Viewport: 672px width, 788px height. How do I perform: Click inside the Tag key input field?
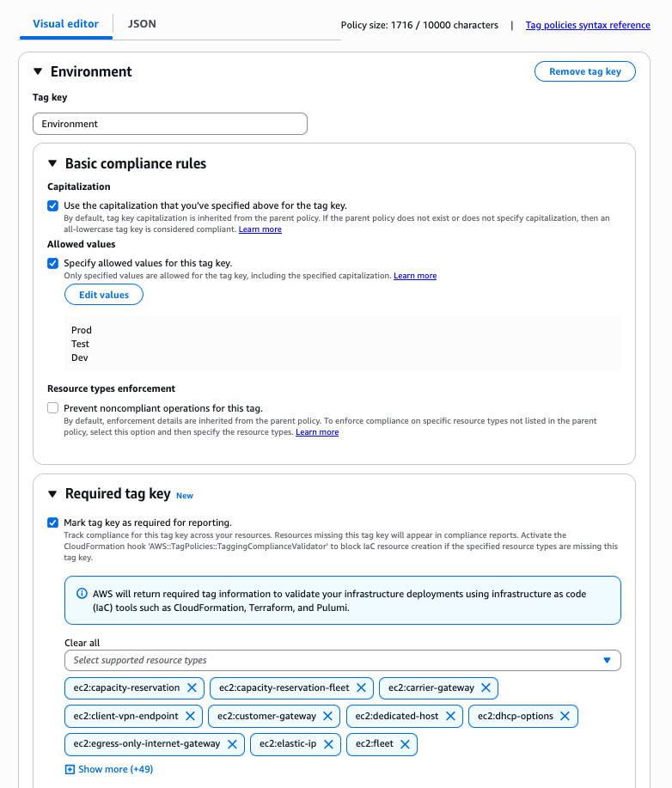pos(169,123)
